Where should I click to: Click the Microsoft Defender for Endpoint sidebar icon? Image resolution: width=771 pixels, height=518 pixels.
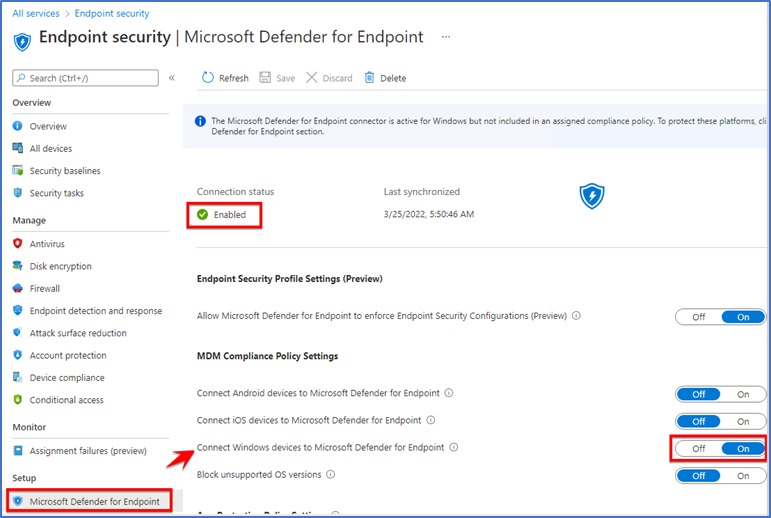[x=18, y=501]
